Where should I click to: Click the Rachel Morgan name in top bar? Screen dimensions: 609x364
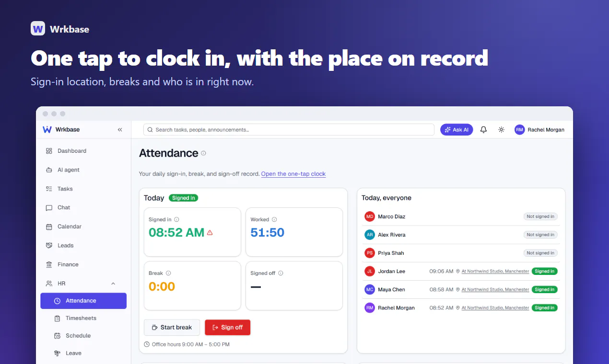pyautogui.click(x=546, y=130)
